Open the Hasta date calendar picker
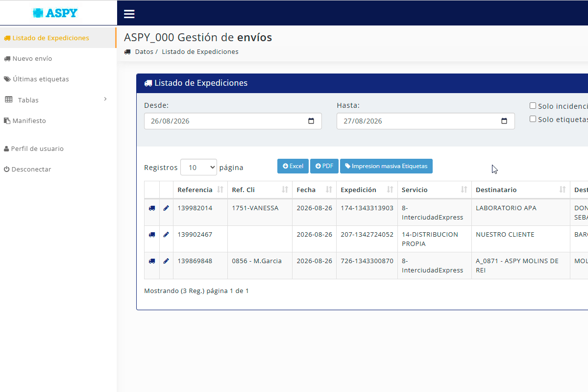The image size is (588, 392). tap(504, 121)
